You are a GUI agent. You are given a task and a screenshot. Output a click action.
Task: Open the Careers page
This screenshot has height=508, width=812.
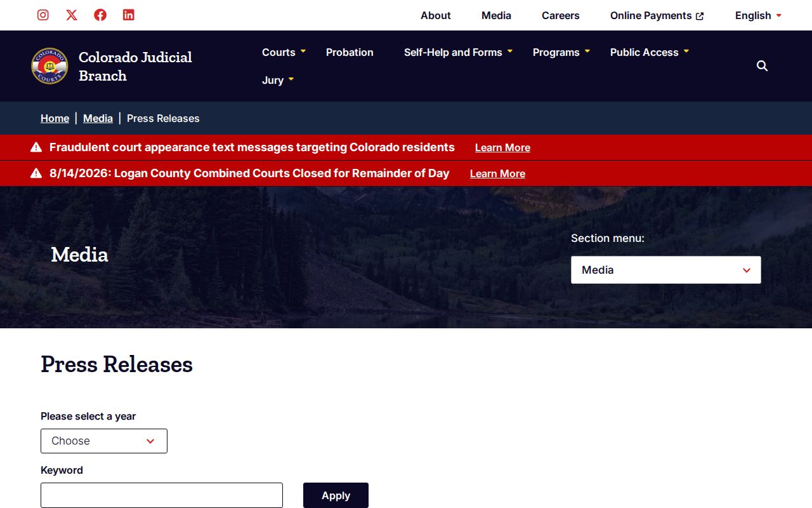click(x=561, y=15)
